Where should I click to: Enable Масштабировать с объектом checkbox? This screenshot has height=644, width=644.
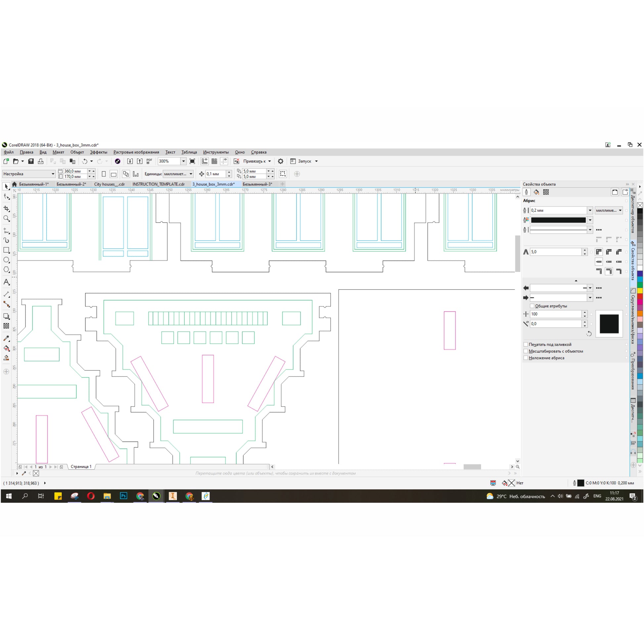(526, 351)
